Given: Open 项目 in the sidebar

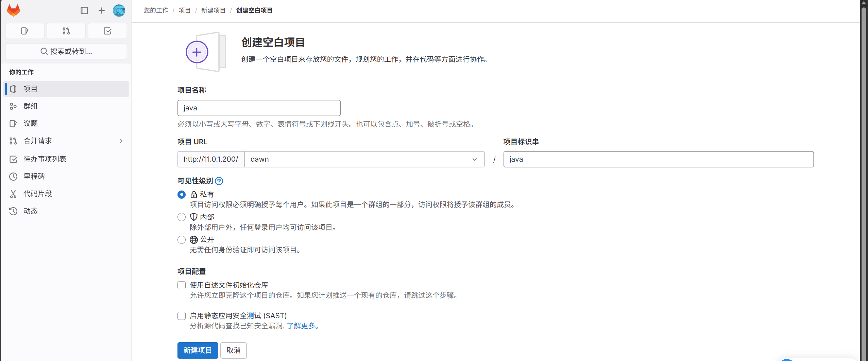Looking at the screenshot, I should (66, 89).
